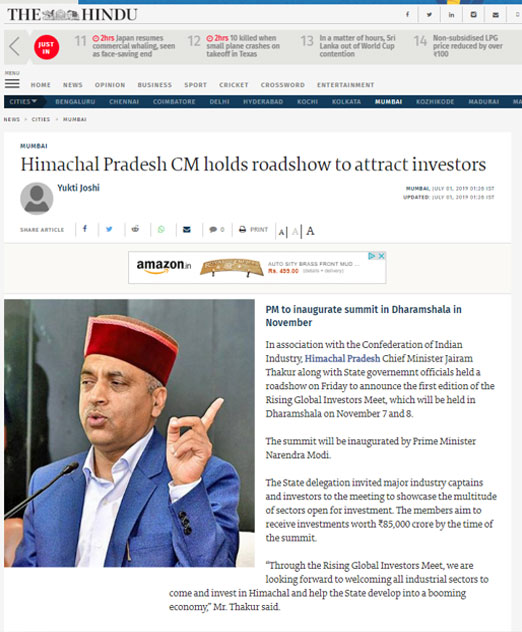This screenshot has height=632, width=522.
Task: Select the smallest font size A
Action: [281, 232]
